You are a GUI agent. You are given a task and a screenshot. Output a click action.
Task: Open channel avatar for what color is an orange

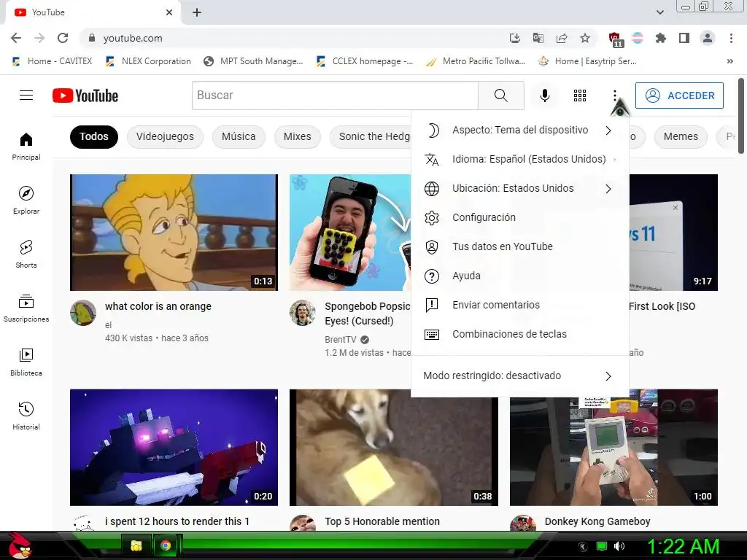tap(83, 313)
